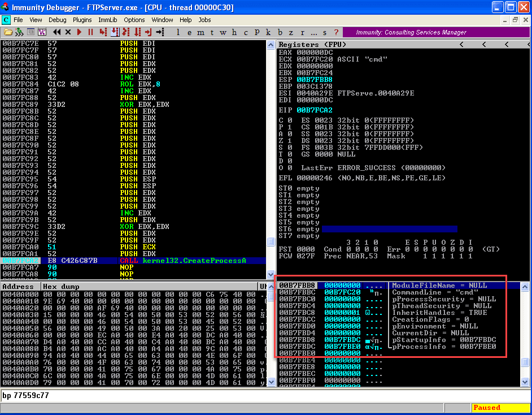Open memory map with 'm' button
This screenshot has height=415, width=532.
[200, 32]
